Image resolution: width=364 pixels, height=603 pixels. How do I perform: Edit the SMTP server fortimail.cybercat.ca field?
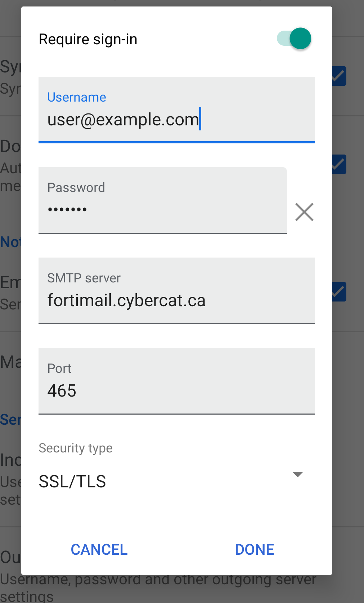(x=176, y=300)
